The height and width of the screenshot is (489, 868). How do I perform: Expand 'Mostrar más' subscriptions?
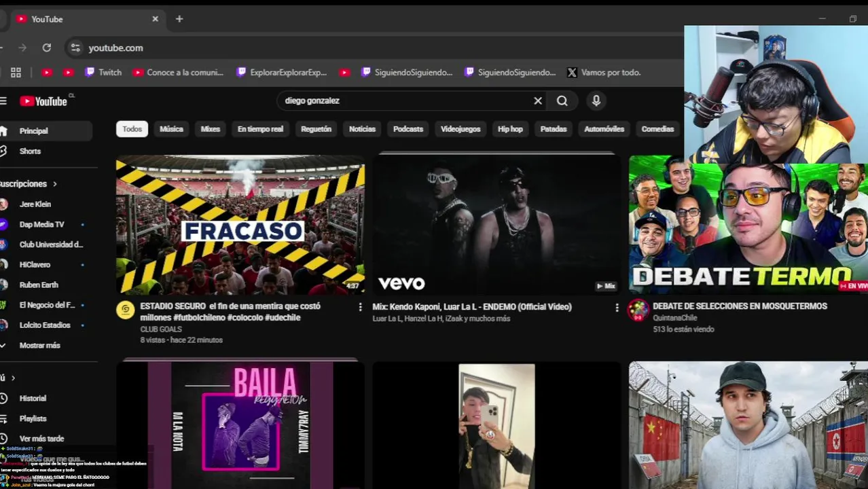pos(39,345)
